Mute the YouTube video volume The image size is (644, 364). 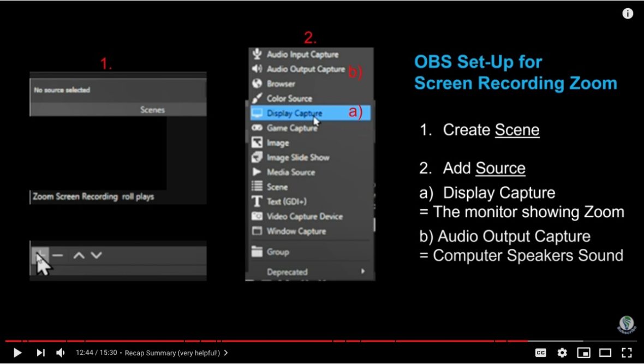[x=60, y=353]
